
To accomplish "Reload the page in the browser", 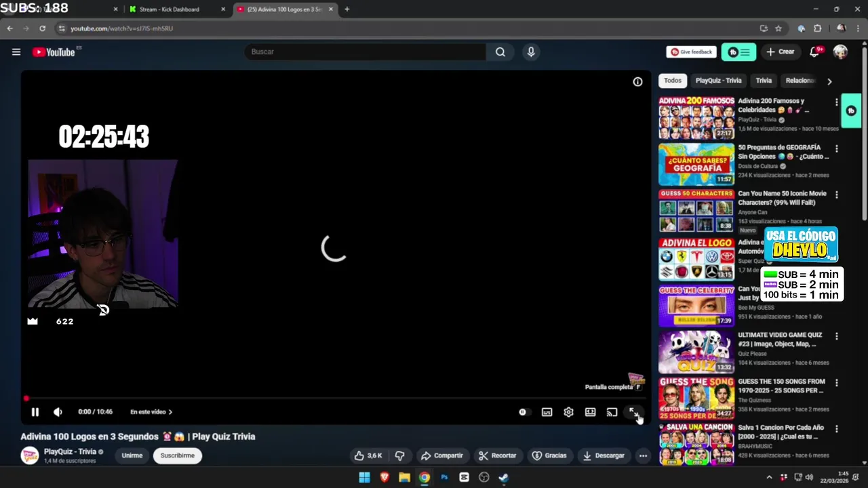I will [x=42, y=28].
